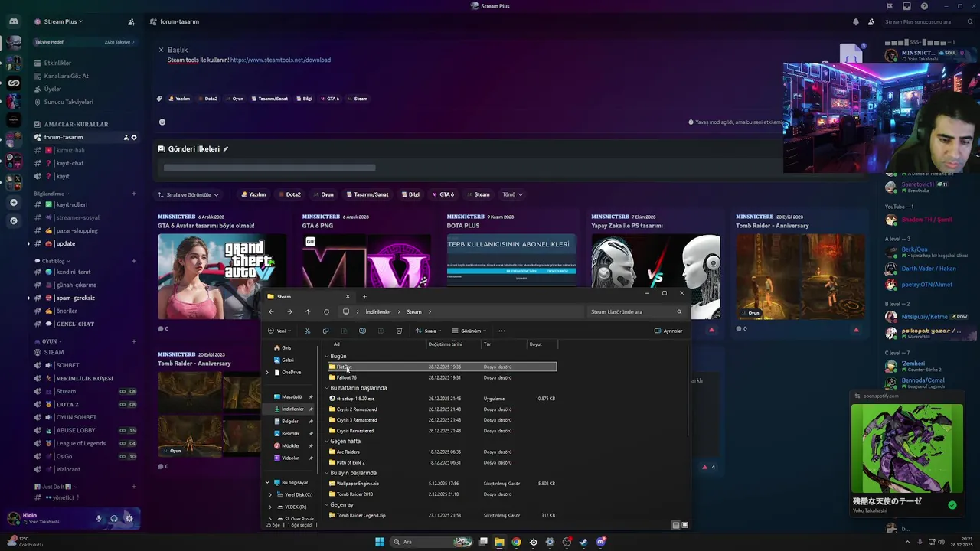Image resolution: width=980 pixels, height=551 pixels.
Task: Open settings gear for forum-tasarım channel
Action: coord(134,137)
